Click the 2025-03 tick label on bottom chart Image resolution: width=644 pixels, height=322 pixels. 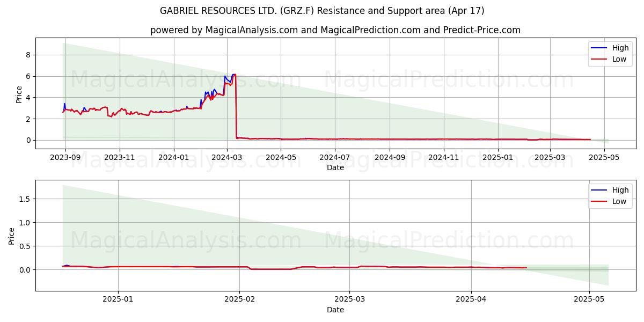pyautogui.click(x=349, y=300)
